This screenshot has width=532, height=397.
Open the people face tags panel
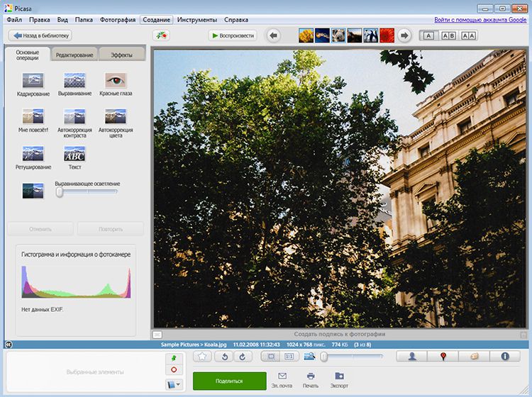(x=412, y=357)
